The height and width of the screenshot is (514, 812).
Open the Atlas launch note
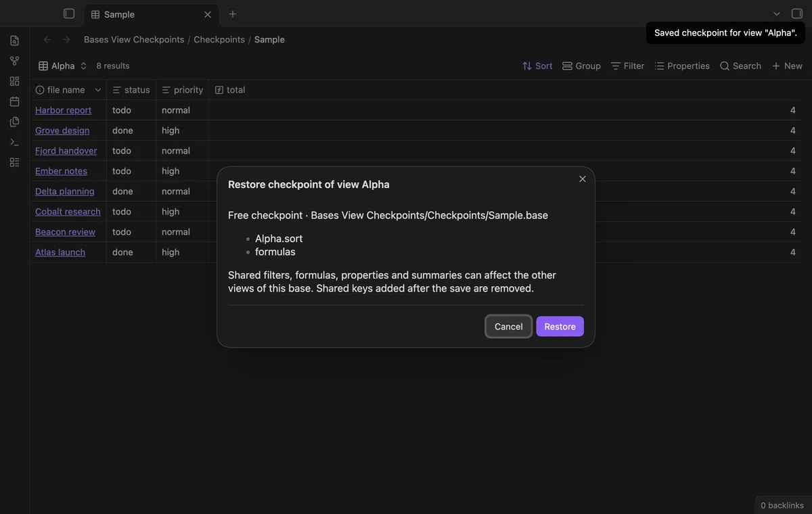[60, 252]
